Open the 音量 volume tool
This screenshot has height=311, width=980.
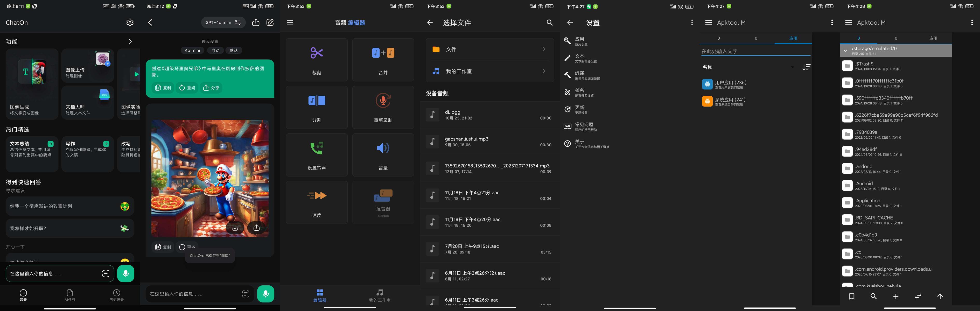tap(383, 155)
